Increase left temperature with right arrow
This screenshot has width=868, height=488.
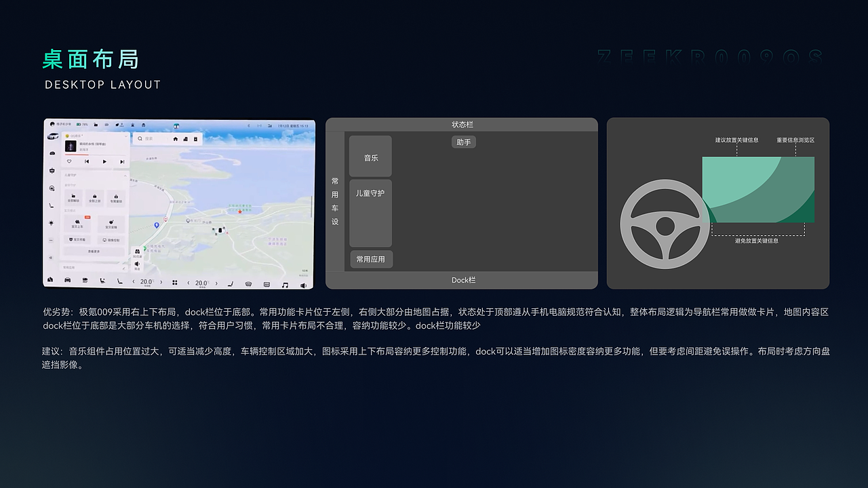pos(161,282)
